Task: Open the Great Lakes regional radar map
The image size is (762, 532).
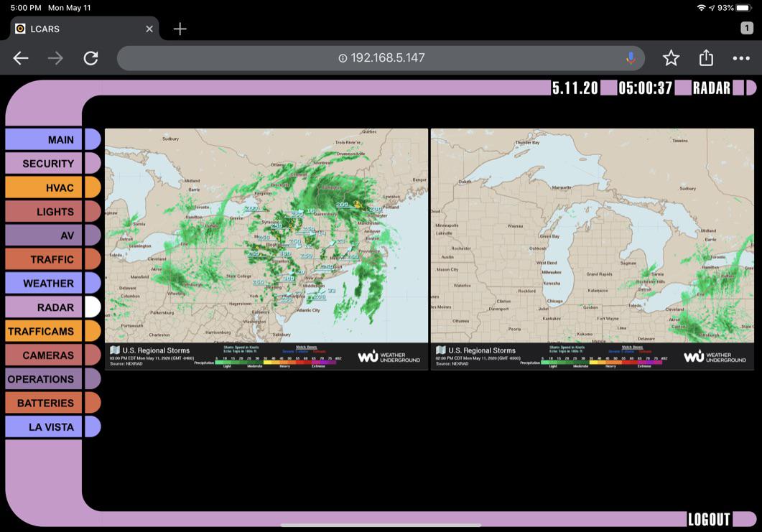Action: point(593,235)
